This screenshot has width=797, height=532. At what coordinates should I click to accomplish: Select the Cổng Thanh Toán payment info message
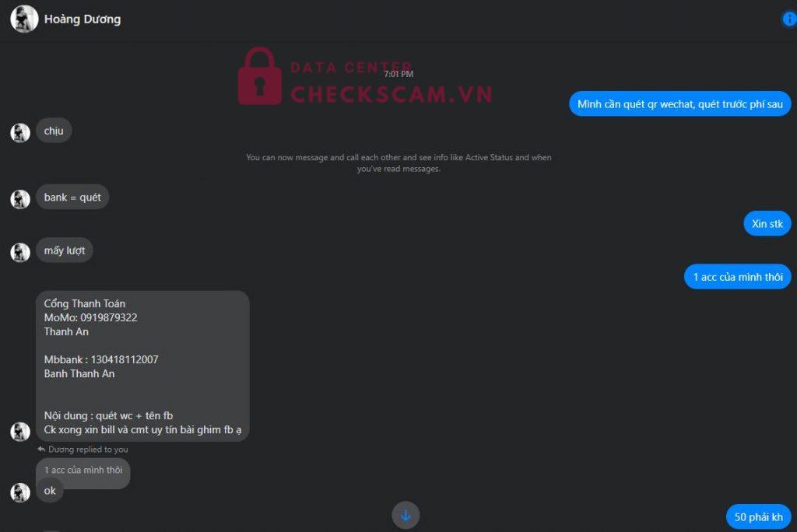[x=143, y=366]
